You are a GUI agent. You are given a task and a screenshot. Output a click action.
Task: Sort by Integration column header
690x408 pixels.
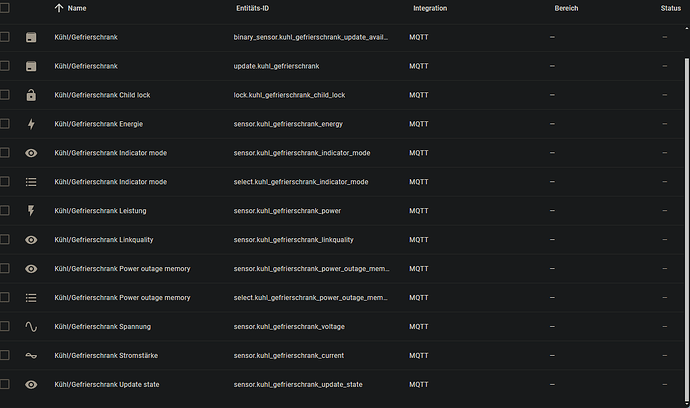[x=430, y=8]
